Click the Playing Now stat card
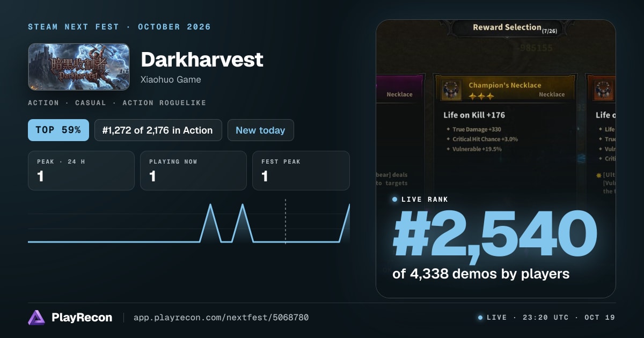Screen dimensions: 644x338 coord(193,171)
